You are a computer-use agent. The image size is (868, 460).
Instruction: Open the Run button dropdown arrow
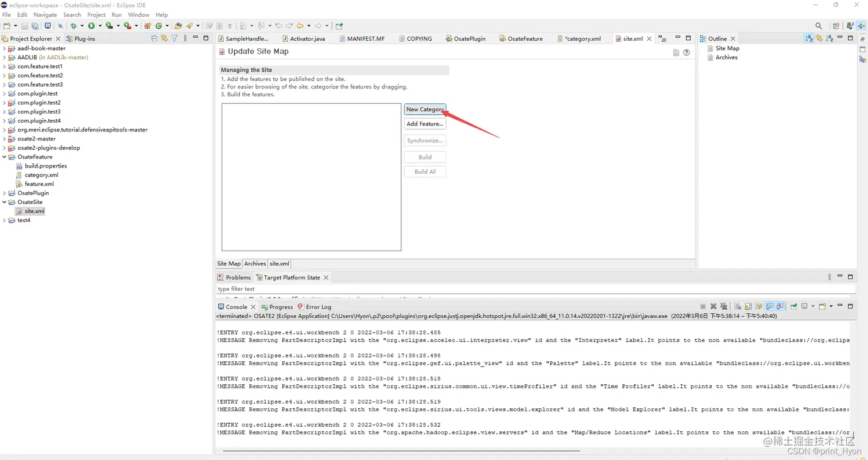pyautogui.click(x=100, y=26)
